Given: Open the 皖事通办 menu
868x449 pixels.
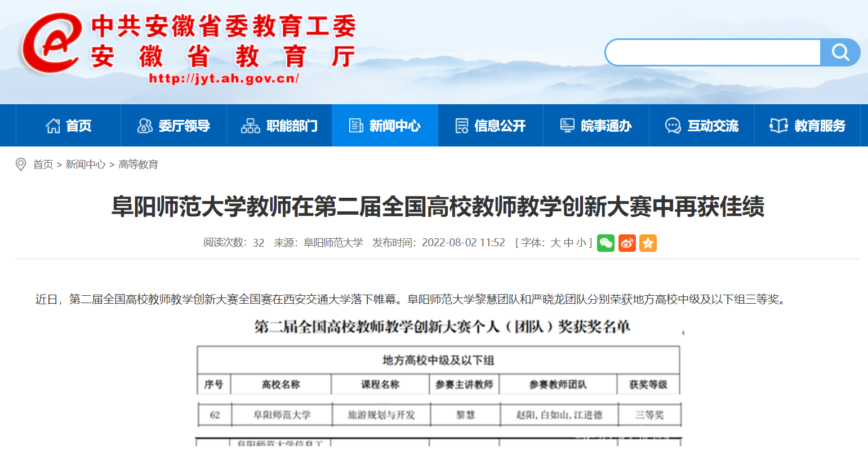Looking at the screenshot, I should click(596, 126).
